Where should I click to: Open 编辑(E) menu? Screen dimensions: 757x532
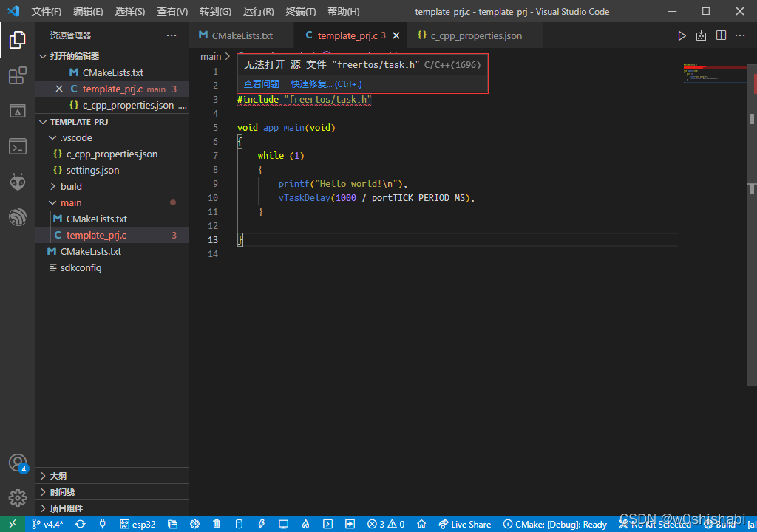click(x=88, y=12)
